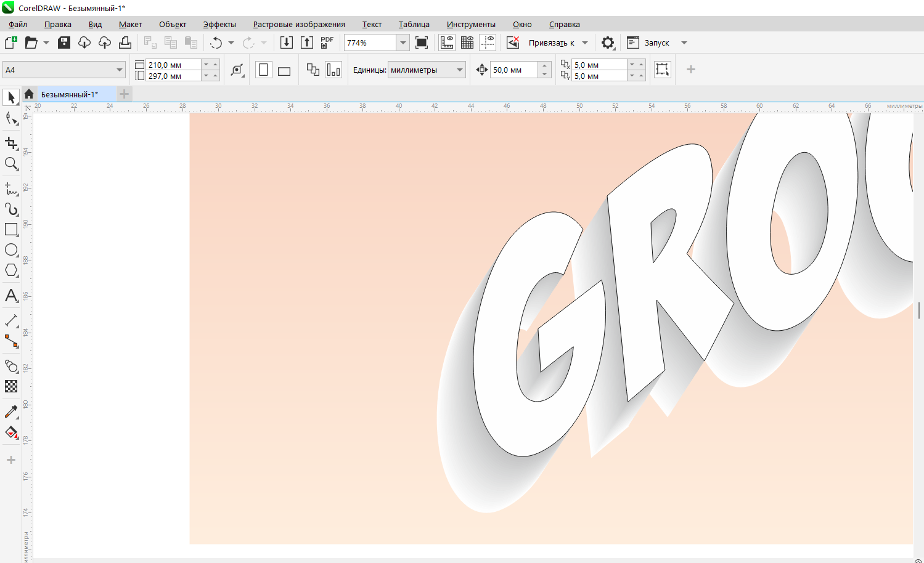The image size is (924, 563).
Task: Select the Rectangle tool
Action: click(11, 229)
